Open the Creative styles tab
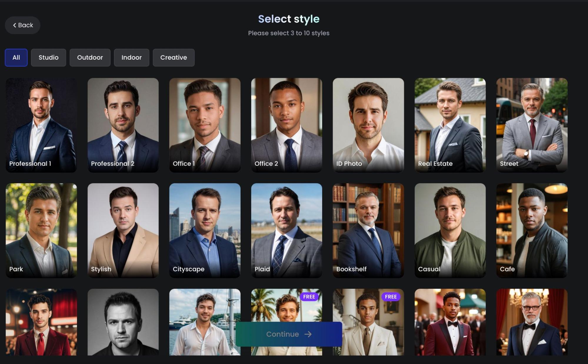This screenshot has height=364, width=588. (x=174, y=58)
